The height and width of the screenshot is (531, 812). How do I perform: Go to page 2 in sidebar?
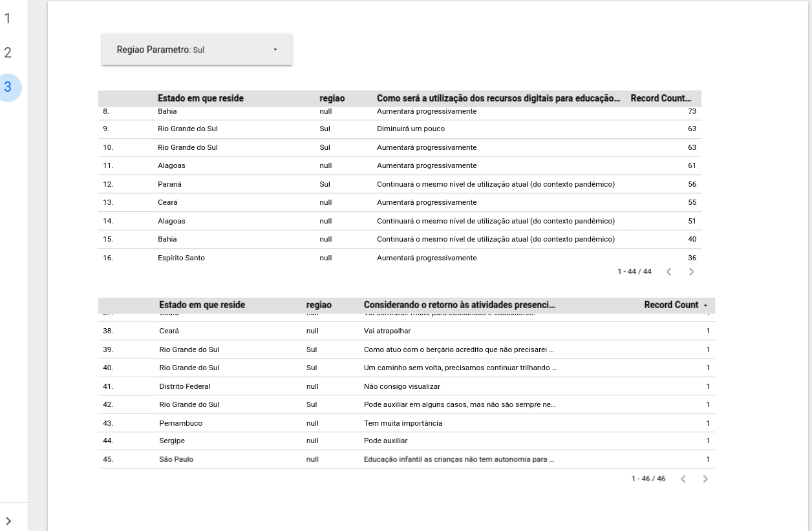[x=8, y=53]
